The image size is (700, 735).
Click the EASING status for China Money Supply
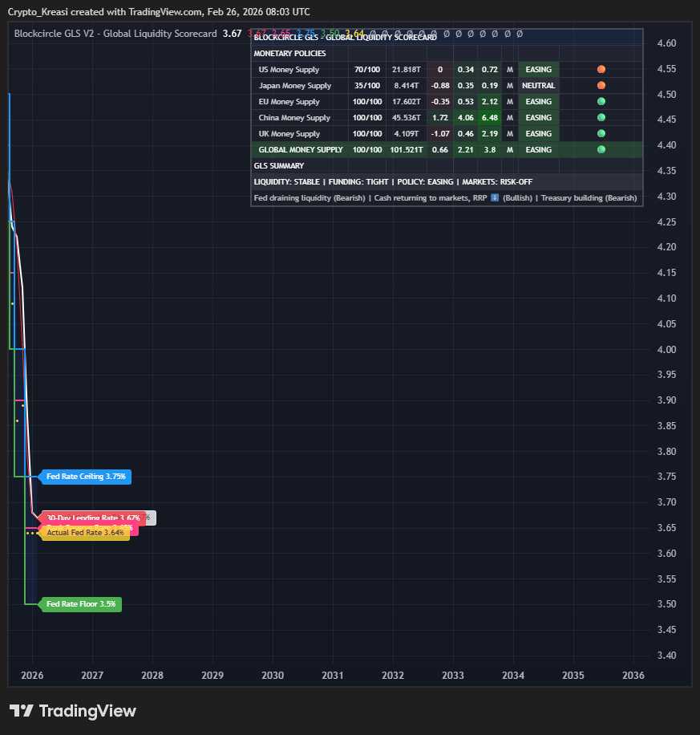538,118
